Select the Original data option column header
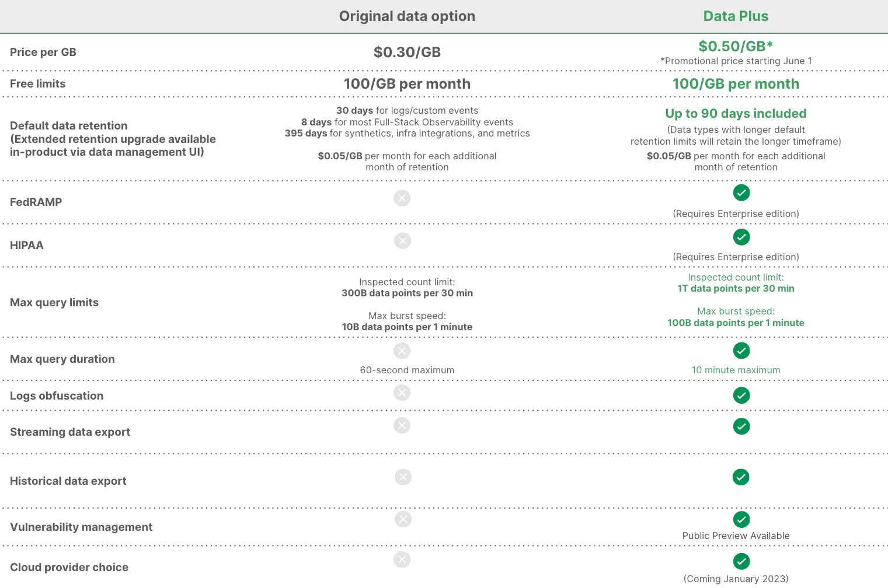 (407, 16)
